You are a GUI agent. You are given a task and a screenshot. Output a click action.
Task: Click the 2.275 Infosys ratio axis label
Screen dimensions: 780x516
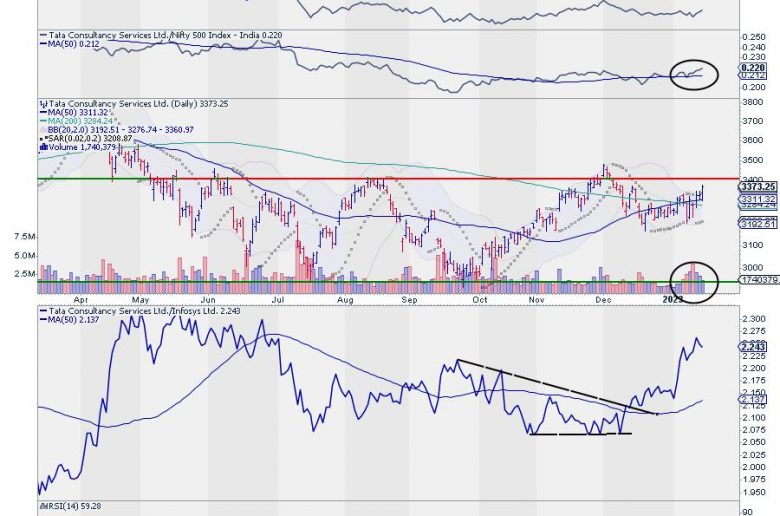754,331
